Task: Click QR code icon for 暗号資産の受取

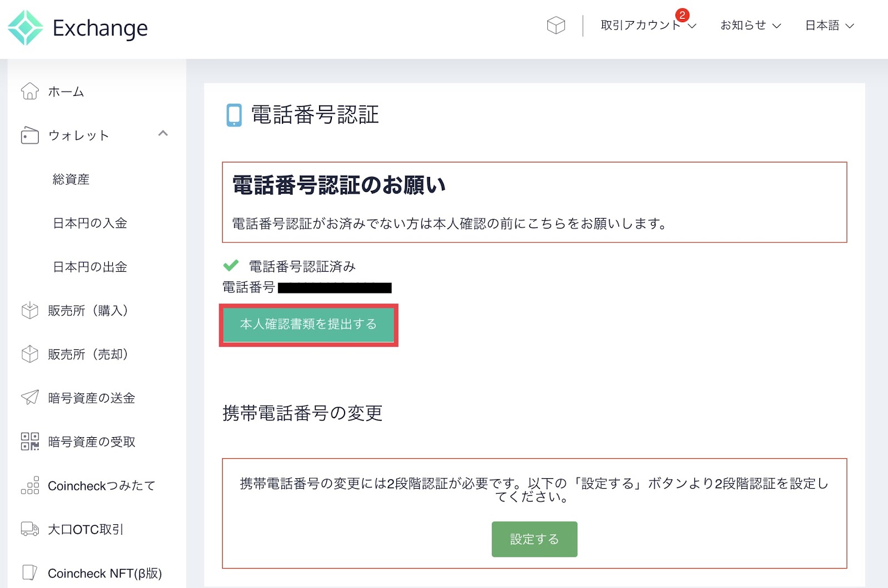Action: pos(30,442)
